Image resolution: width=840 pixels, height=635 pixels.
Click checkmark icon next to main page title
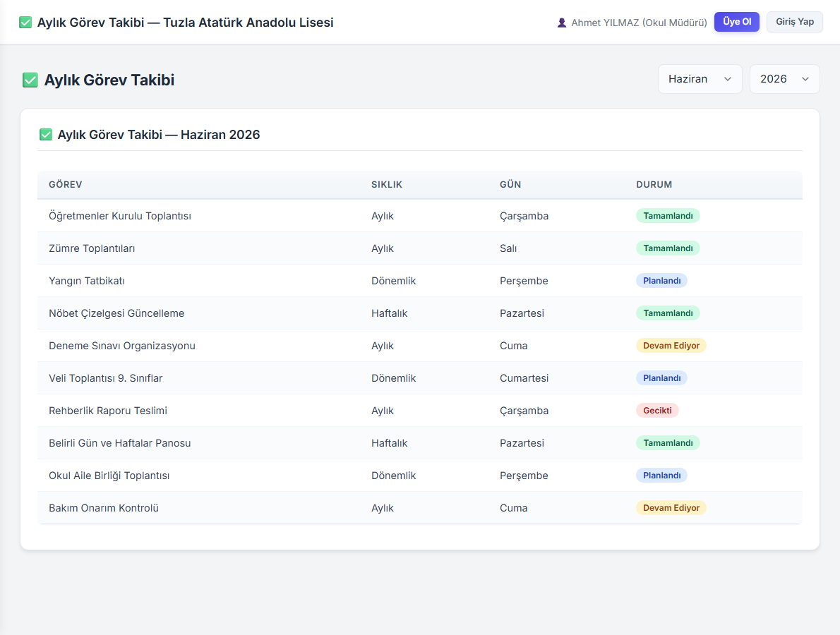(x=30, y=80)
